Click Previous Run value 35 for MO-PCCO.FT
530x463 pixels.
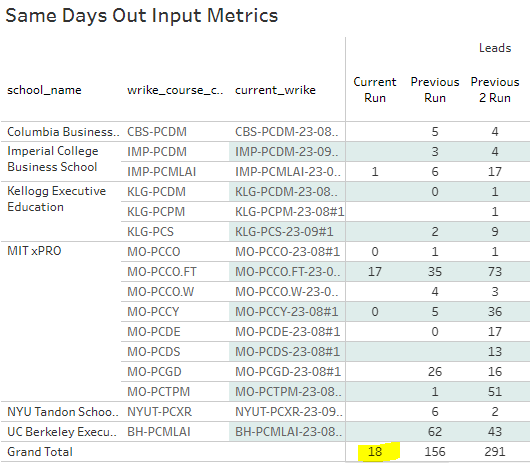(435, 272)
